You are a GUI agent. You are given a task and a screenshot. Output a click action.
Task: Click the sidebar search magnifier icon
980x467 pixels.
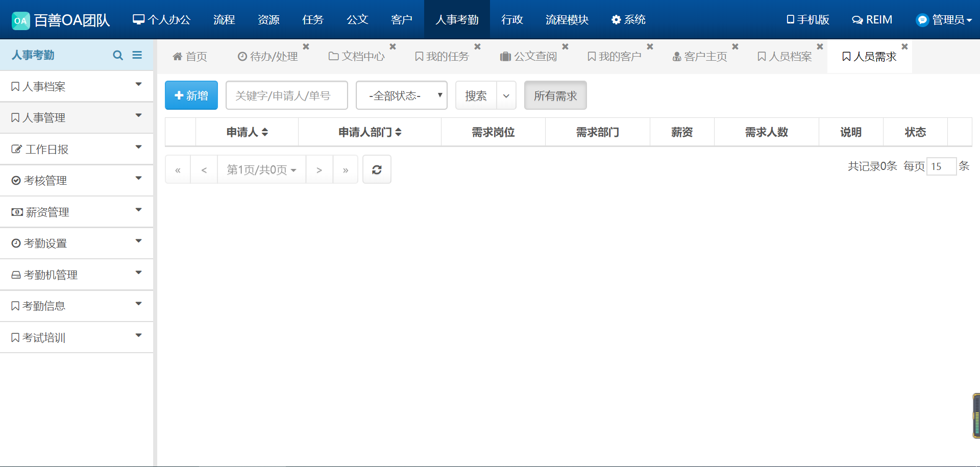(118, 55)
